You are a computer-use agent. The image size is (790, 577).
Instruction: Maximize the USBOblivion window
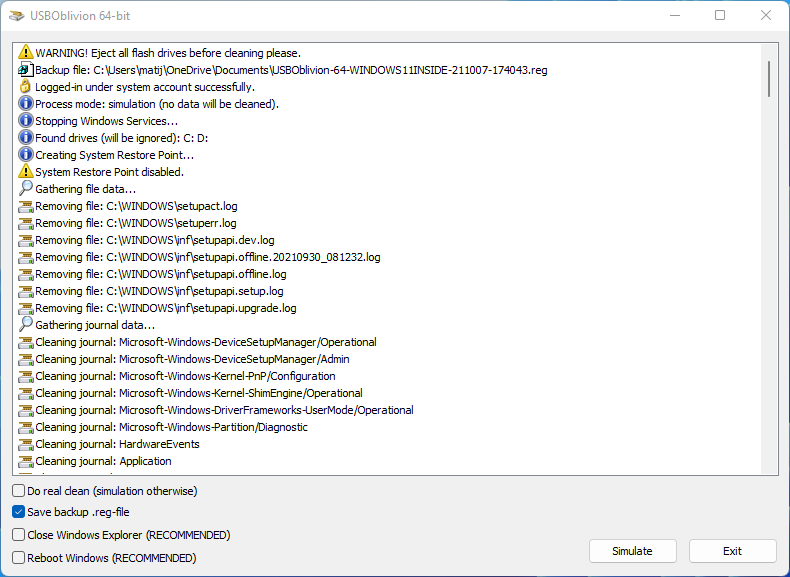pos(720,16)
